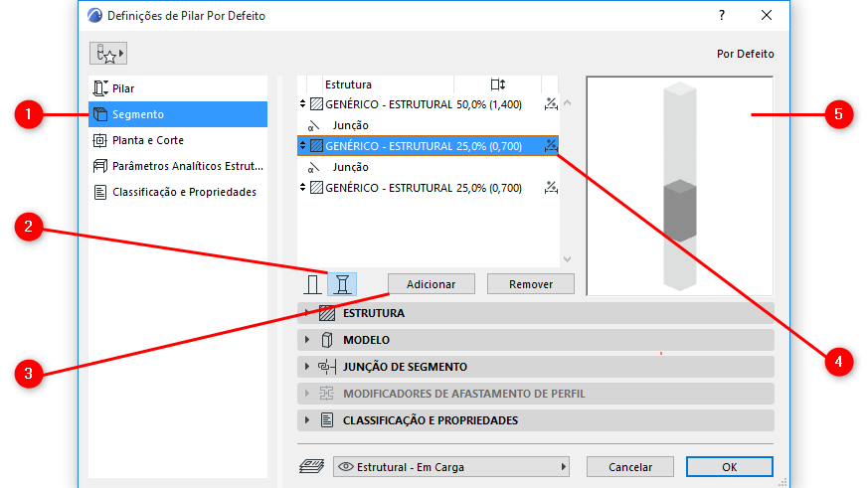Confirm with the OK button

tap(730, 467)
